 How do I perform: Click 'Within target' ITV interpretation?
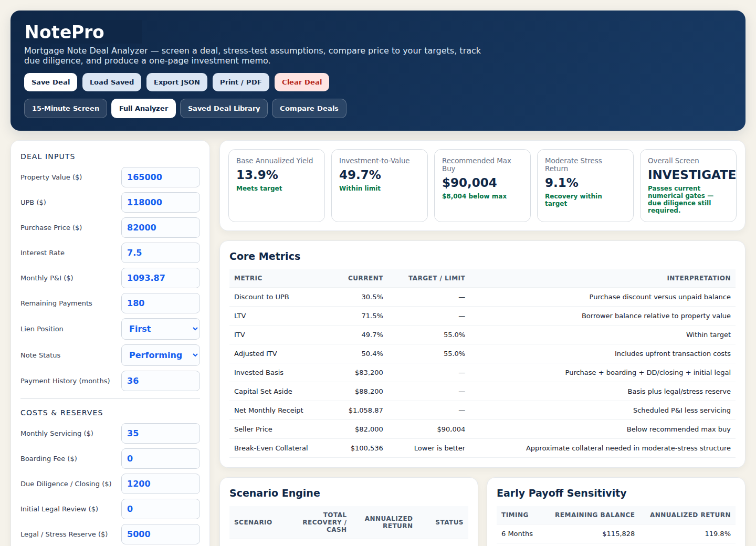pos(708,335)
